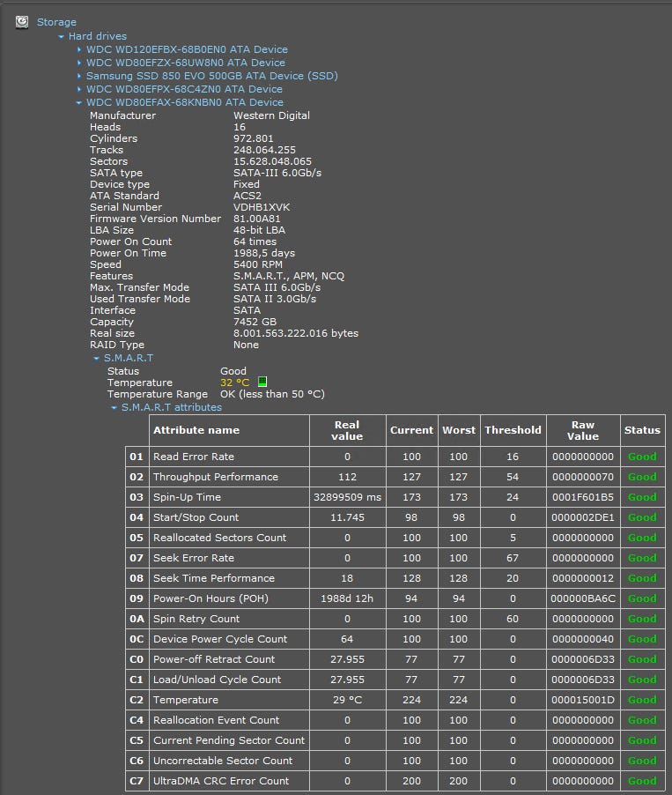Click the Storage drive icon
Screen dimensions: 672x795
pyautogui.click(x=22, y=22)
